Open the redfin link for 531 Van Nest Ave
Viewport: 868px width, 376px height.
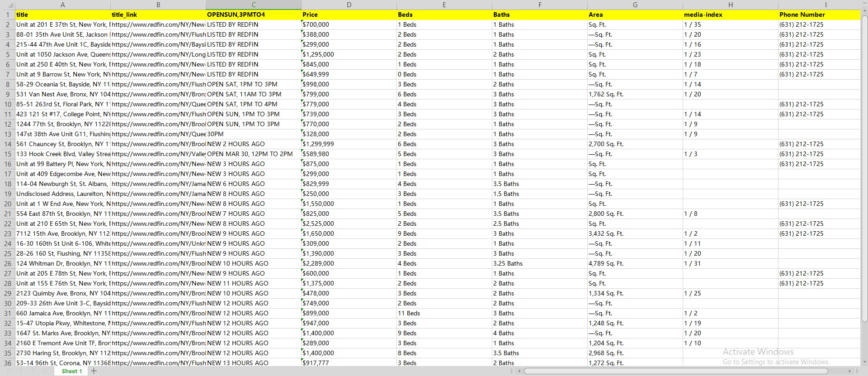coord(158,94)
